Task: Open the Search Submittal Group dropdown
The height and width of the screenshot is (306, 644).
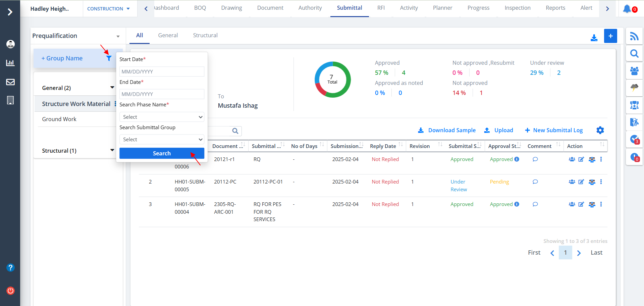Action: [x=162, y=139]
